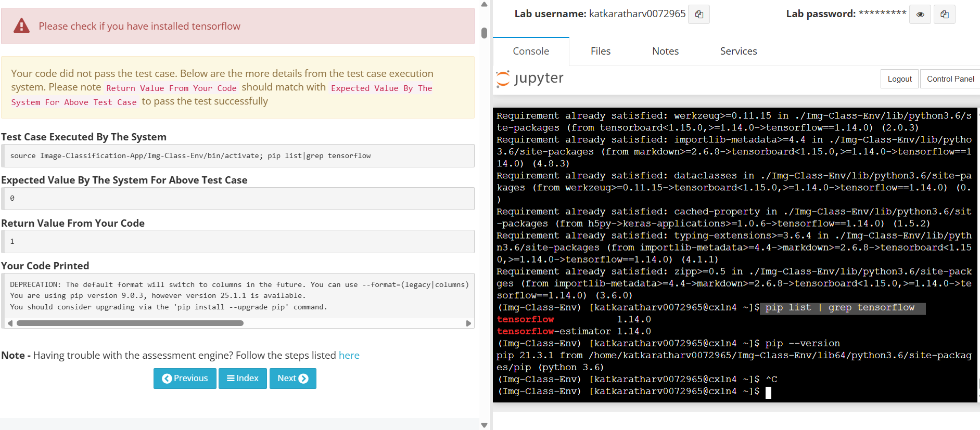
Task: Open the Notes tab
Action: [665, 51]
